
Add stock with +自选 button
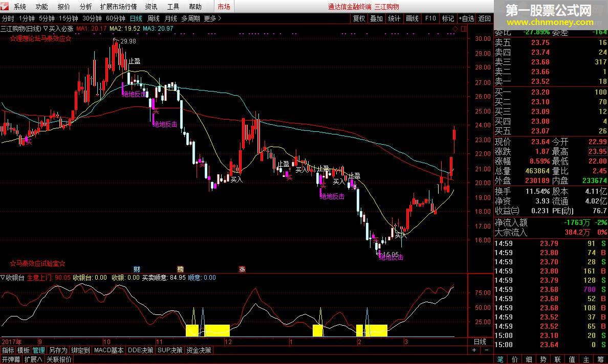coord(466,18)
